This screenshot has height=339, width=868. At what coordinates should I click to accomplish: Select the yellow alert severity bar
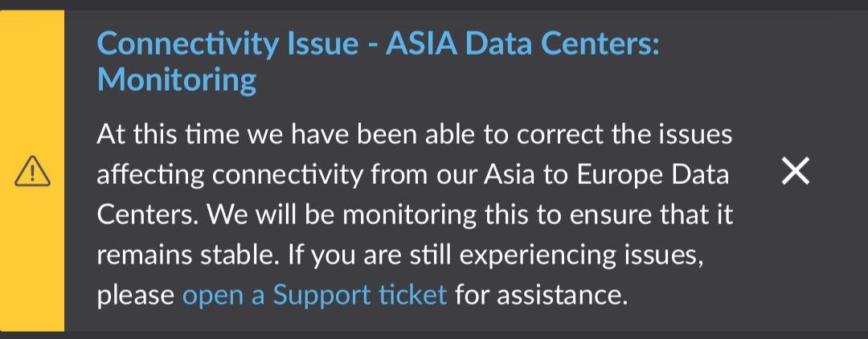(32, 171)
